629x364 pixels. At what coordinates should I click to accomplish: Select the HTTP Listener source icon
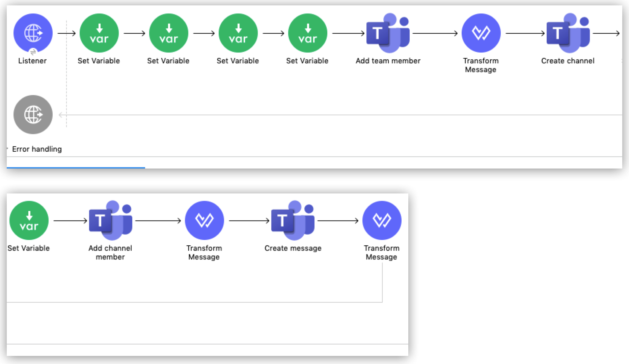pos(33,33)
